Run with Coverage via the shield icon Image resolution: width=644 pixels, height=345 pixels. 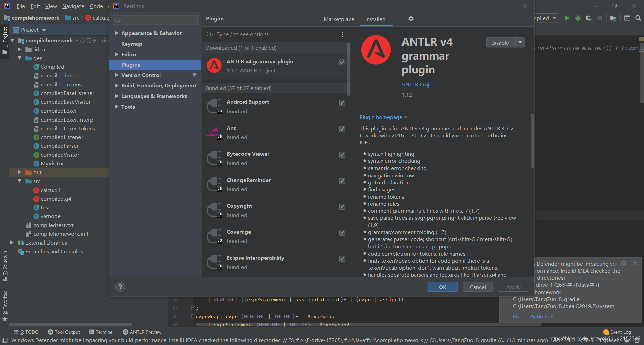589,18
